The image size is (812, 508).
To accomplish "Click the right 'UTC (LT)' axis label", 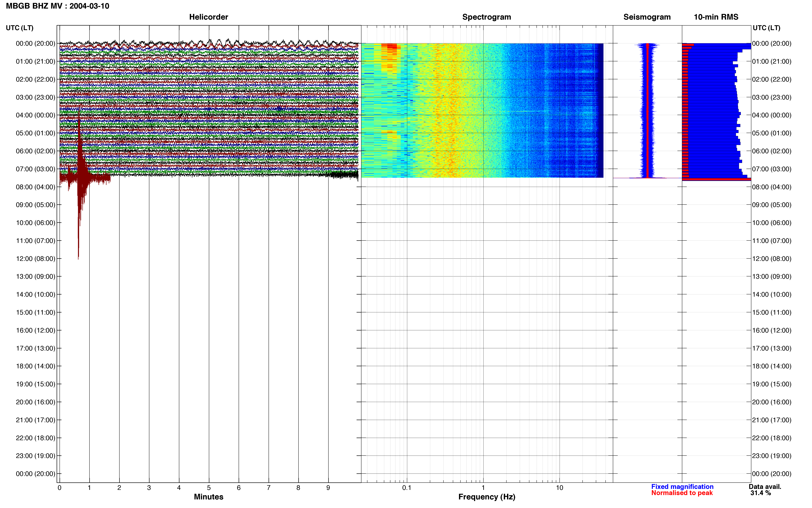I will coord(766,28).
